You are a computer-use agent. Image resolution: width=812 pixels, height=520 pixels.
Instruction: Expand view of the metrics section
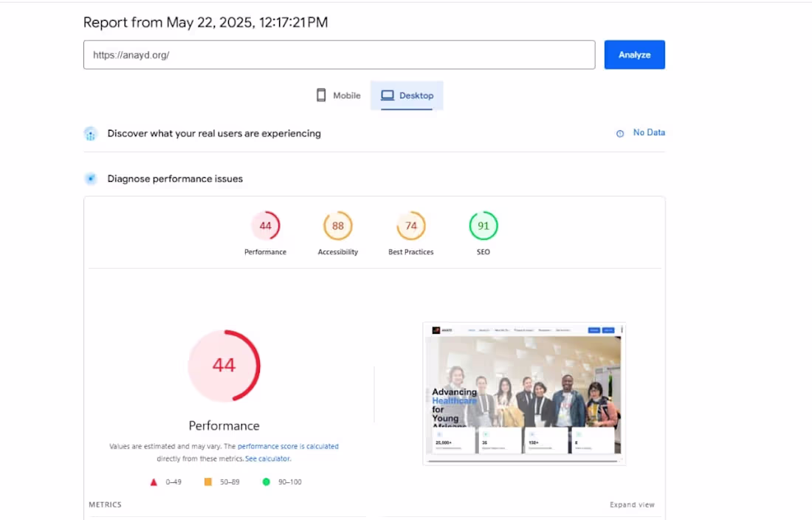click(632, 504)
